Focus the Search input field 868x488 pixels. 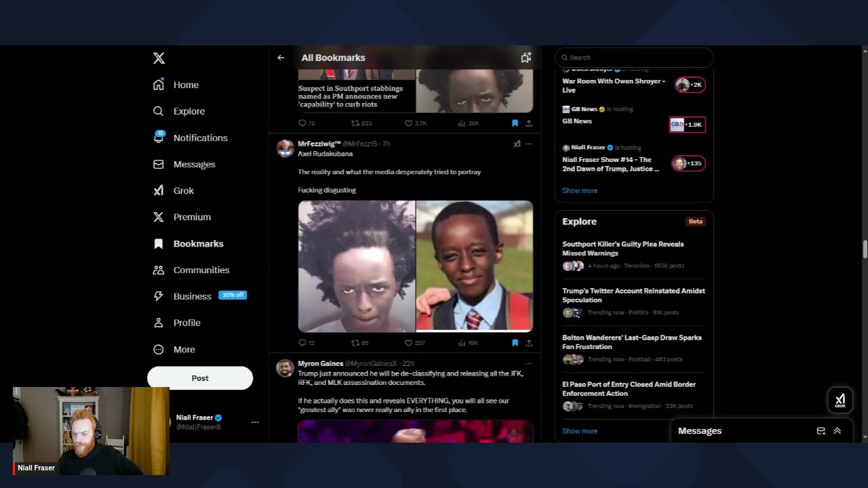[634, 58]
